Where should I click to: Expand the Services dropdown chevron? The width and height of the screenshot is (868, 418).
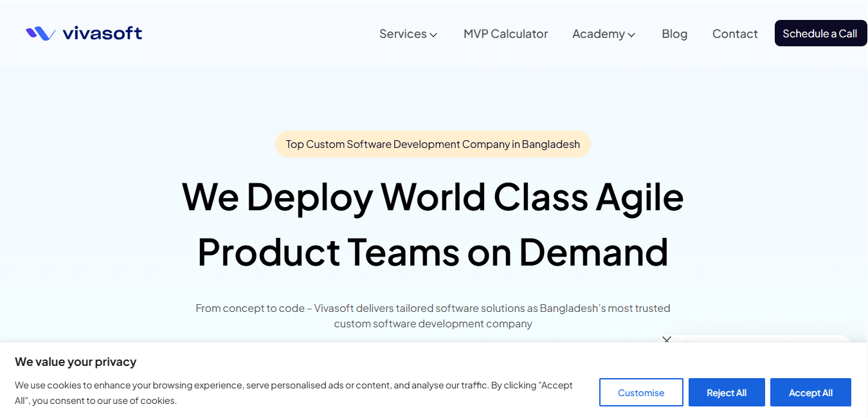click(x=433, y=35)
